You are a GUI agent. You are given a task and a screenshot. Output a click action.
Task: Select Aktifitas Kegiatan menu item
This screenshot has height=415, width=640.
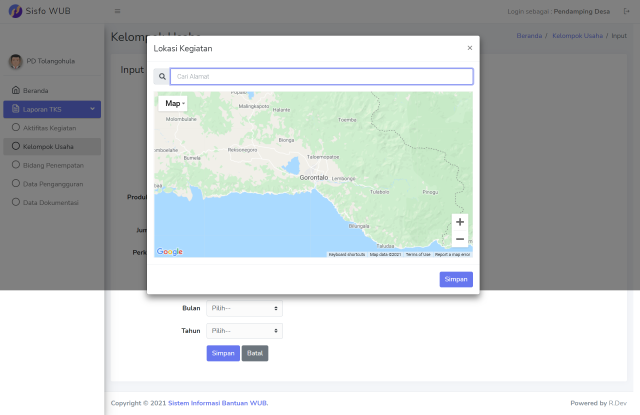(x=50, y=128)
